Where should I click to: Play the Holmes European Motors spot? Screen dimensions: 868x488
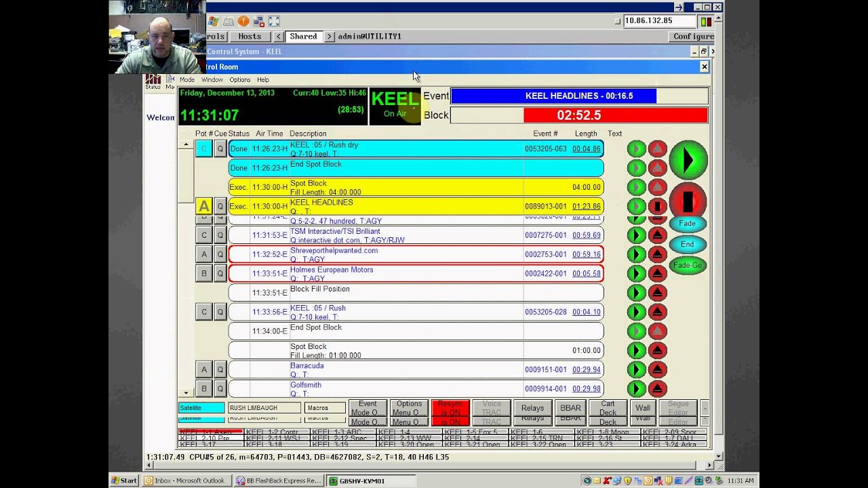pyautogui.click(x=636, y=273)
